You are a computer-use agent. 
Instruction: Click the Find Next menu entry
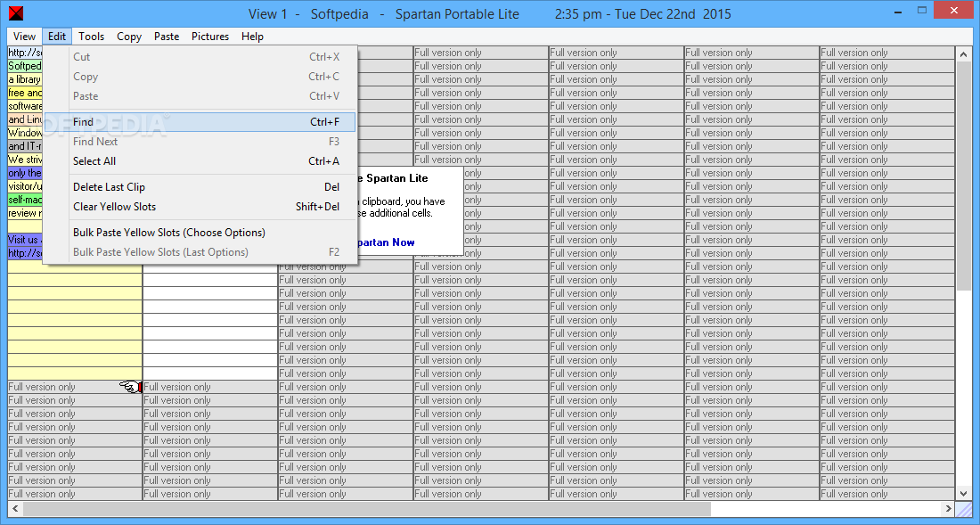(200, 142)
